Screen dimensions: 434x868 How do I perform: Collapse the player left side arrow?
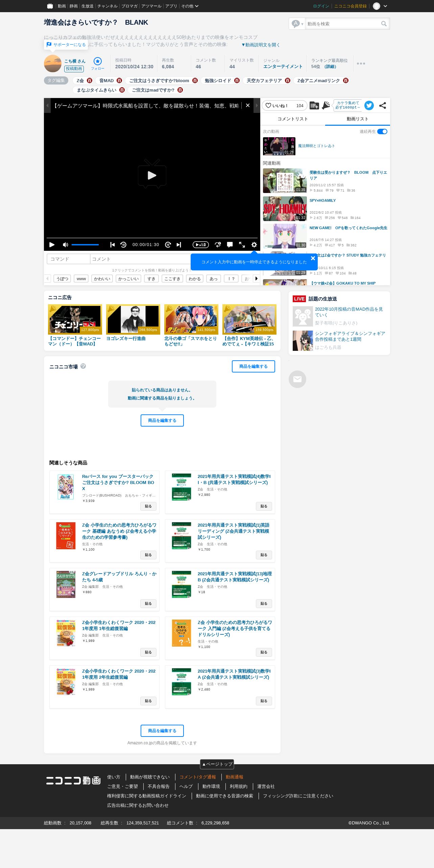click(47, 105)
